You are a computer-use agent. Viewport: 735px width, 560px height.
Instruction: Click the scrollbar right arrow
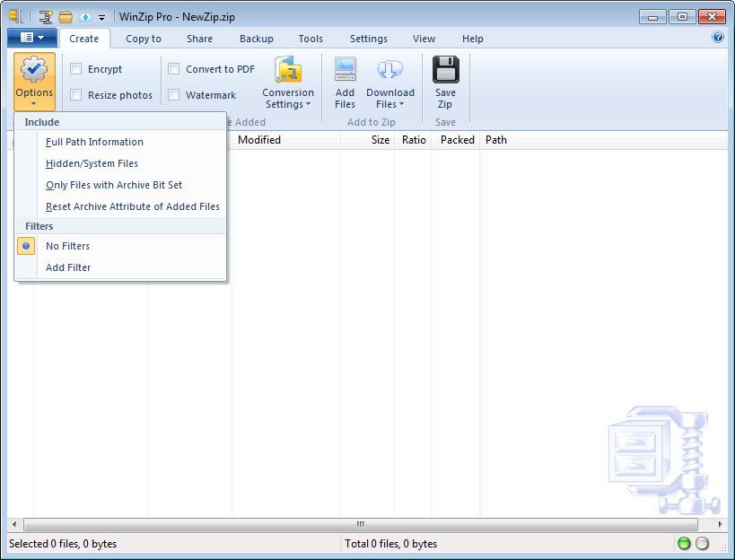(x=720, y=524)
